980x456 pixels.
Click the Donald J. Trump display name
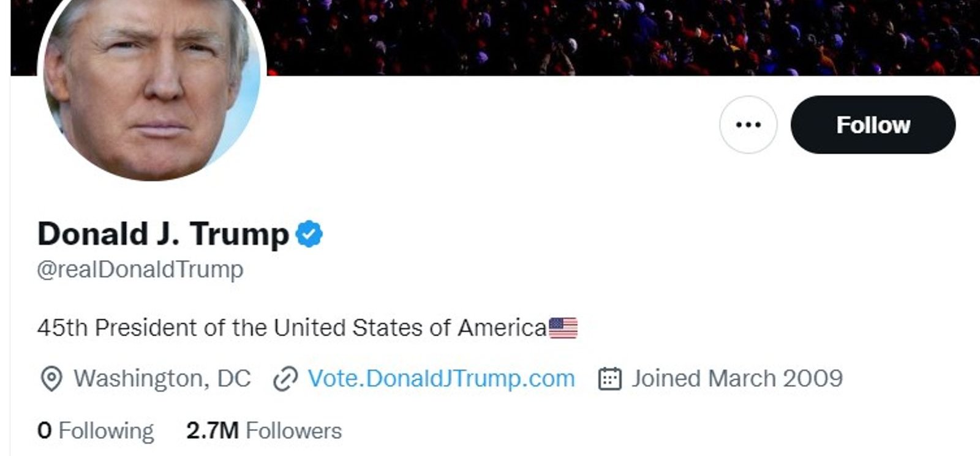click(x=163, y=234)
